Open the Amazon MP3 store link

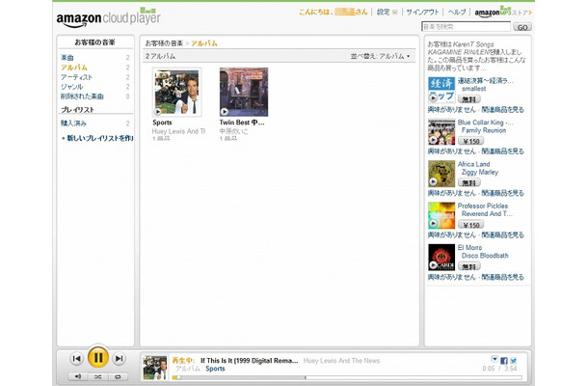[x=503, y=12]
